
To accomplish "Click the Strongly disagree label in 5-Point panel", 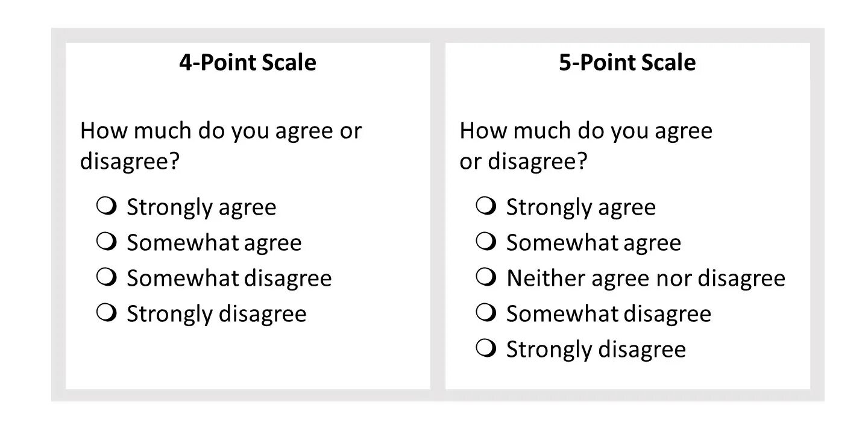I will click(x=596, y=350).
